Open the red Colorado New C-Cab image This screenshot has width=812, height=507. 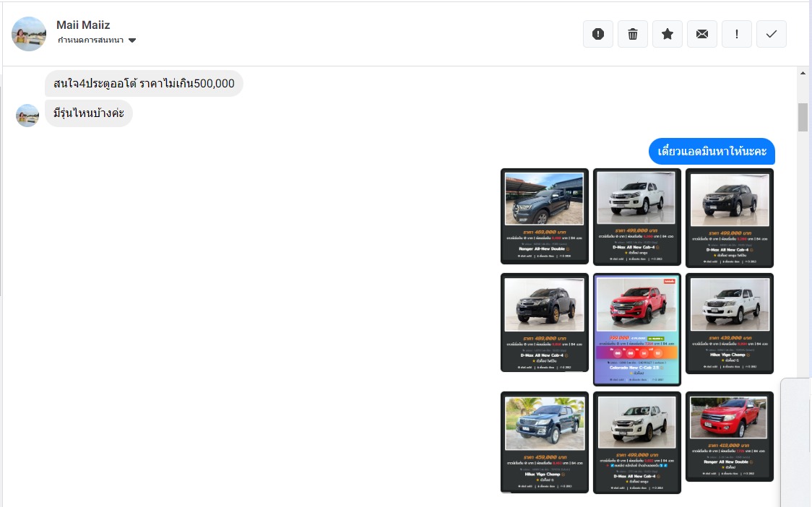(636, 329)
